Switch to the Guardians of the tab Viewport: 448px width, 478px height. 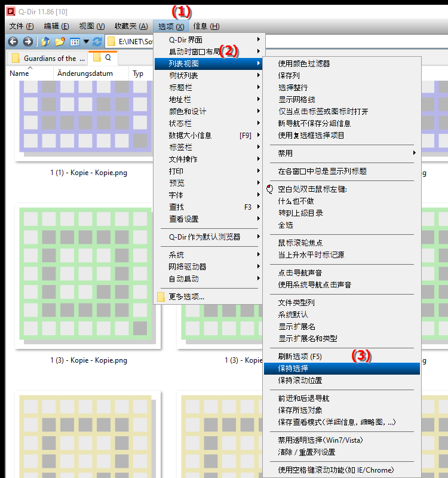coord(48,58)
